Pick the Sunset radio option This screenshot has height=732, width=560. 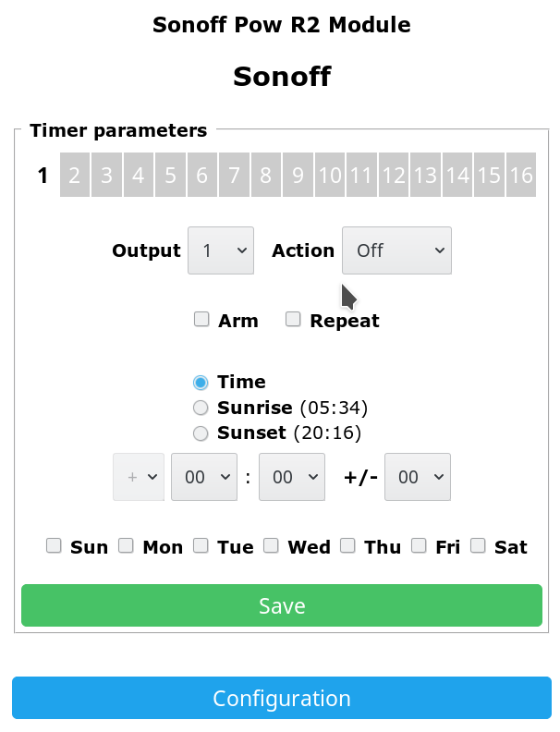click(x=201, y=433)
